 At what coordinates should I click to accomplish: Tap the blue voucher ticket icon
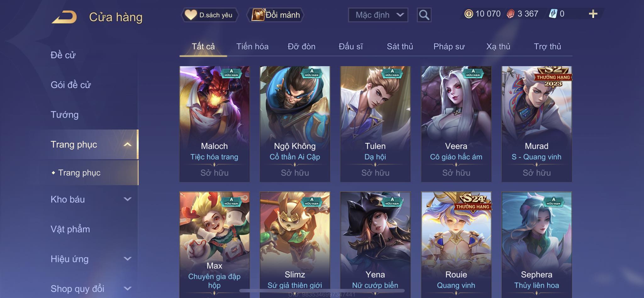(x=553, y=14)
